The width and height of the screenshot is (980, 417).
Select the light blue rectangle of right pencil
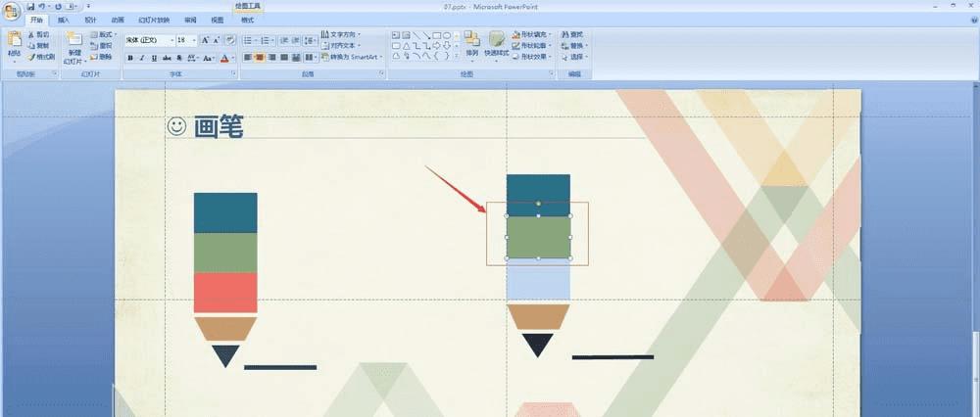coord(538,281)
